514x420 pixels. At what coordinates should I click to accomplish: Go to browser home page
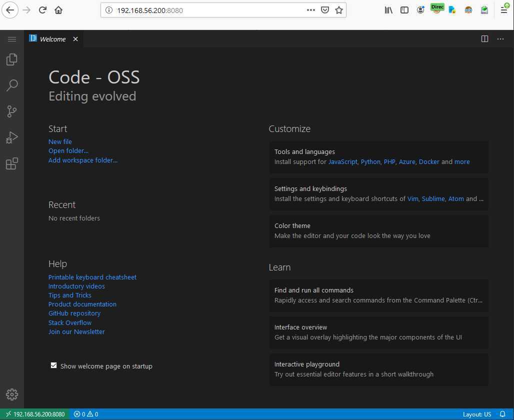pos(58,10)
